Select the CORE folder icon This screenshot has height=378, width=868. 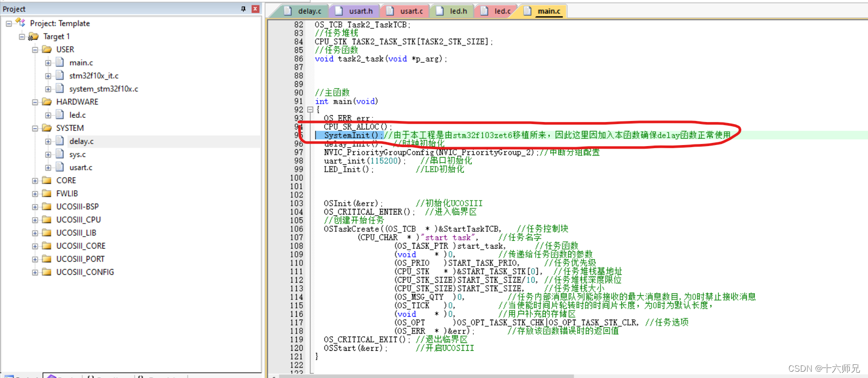[47, 180]
